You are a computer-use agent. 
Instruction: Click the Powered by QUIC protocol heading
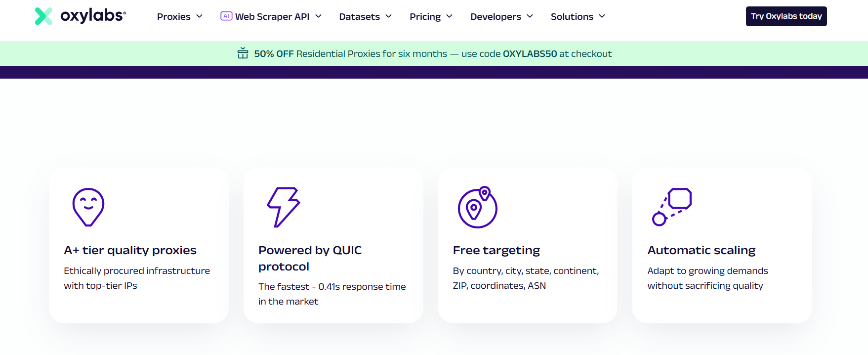point(310,258)
